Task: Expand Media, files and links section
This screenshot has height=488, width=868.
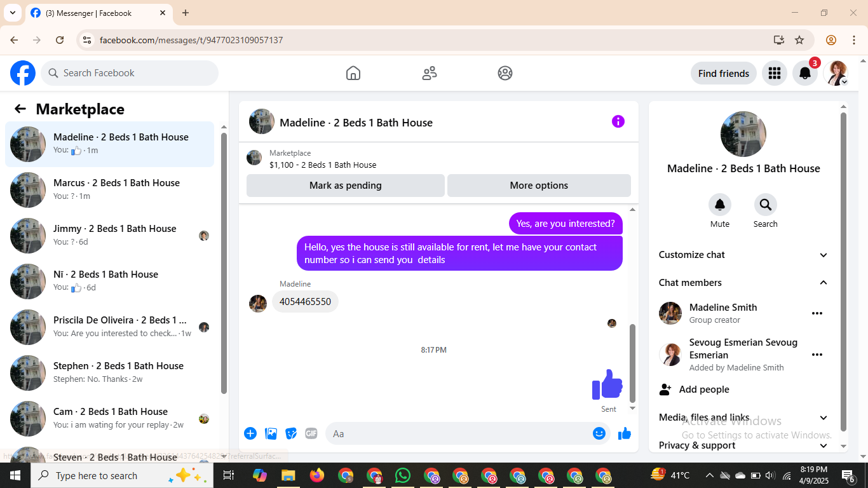Action: 743,417
